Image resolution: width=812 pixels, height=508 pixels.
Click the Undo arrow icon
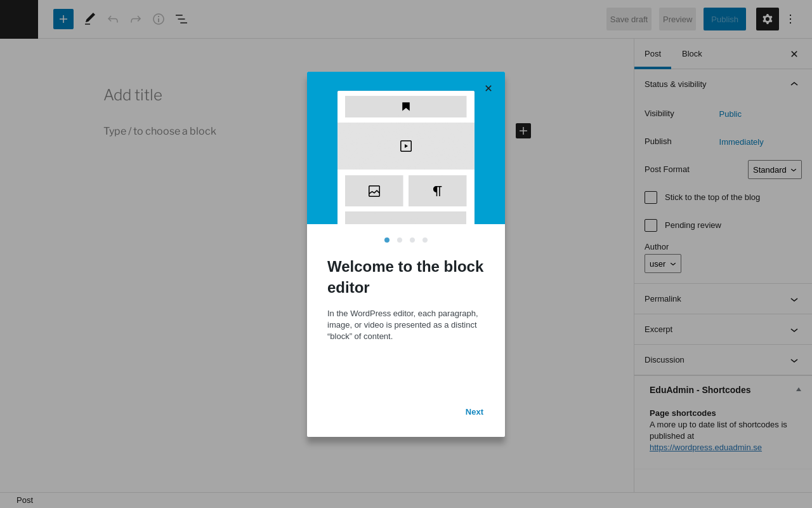coord(113,19)
